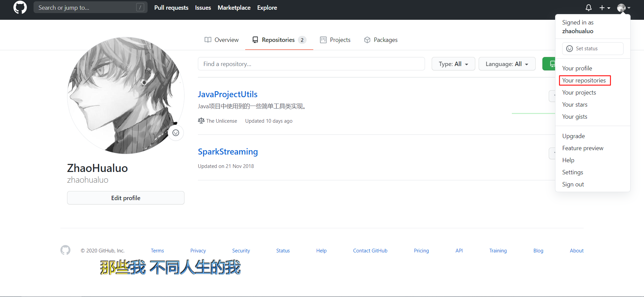Open the Contact GitHub footer link

click(370, 251)
